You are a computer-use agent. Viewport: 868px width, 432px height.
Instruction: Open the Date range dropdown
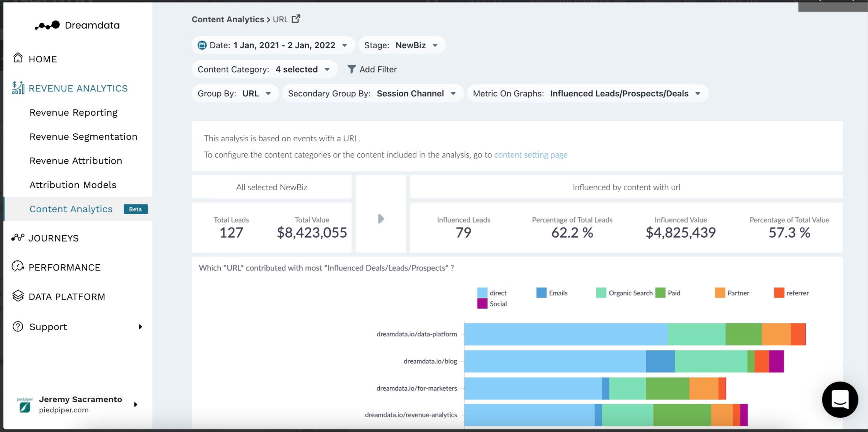point(273,45)
